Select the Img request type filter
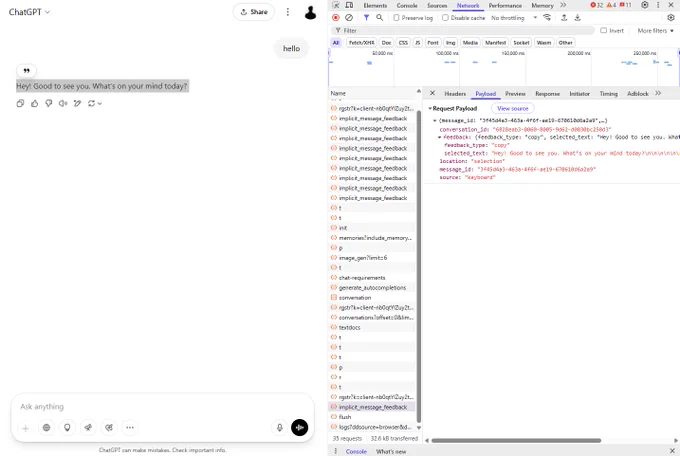 click(451, 43)
